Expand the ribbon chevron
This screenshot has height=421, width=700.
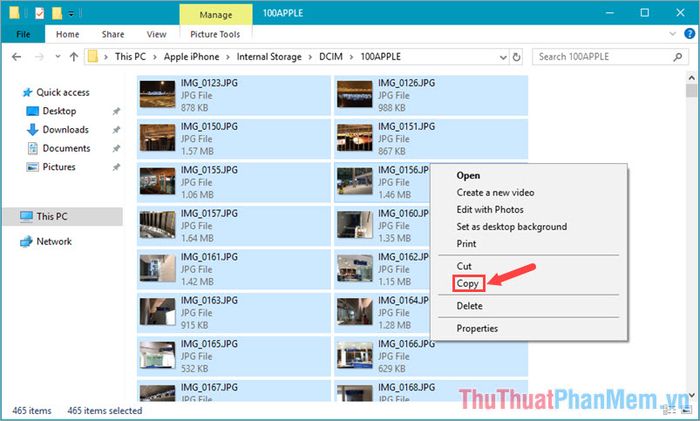(673, 34)
